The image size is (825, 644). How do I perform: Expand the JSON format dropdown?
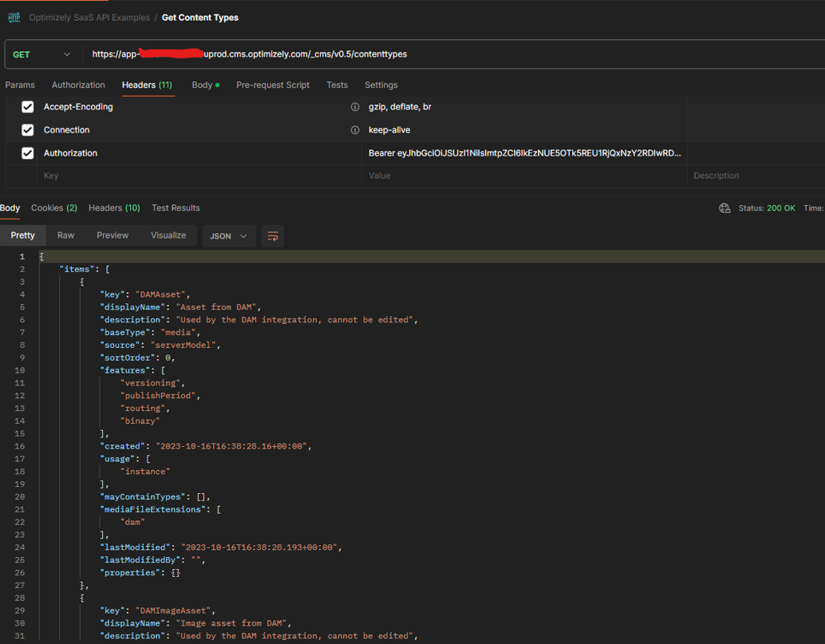coord(228,236)
